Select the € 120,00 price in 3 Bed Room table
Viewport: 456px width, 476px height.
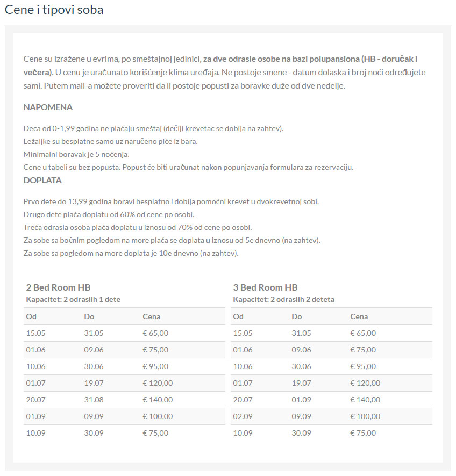click(365, 383)
